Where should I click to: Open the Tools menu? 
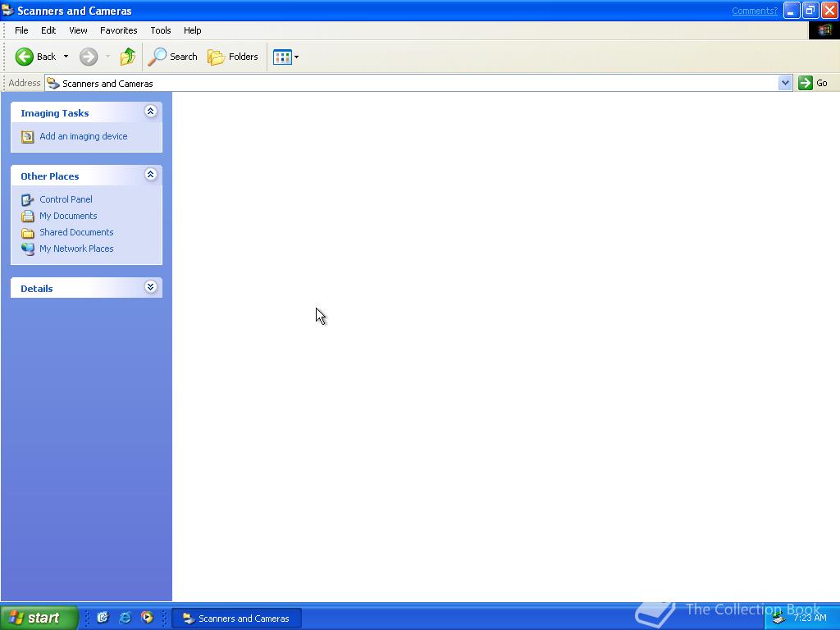(x=160, y=30)
